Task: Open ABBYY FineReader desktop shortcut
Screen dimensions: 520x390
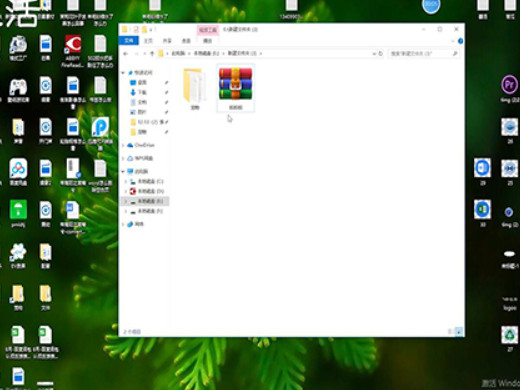Action: [73, 51]
